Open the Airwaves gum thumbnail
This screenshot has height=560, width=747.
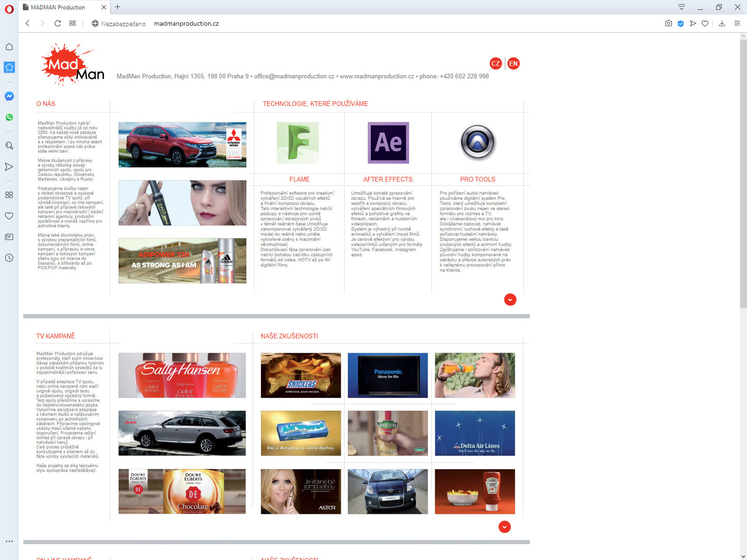pyautogui.click(x=301, y=433)
